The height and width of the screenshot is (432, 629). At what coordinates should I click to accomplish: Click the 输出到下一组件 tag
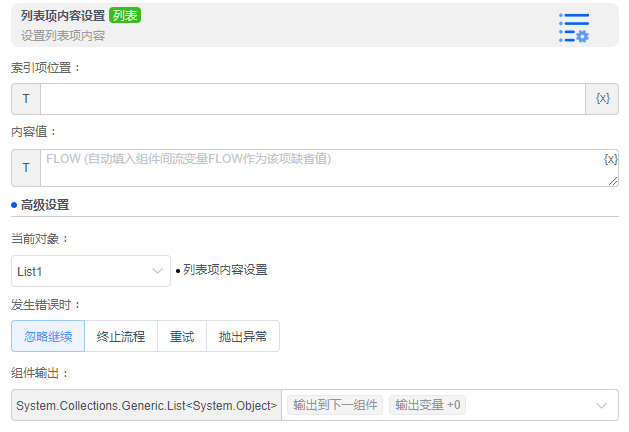coord(334,405)
